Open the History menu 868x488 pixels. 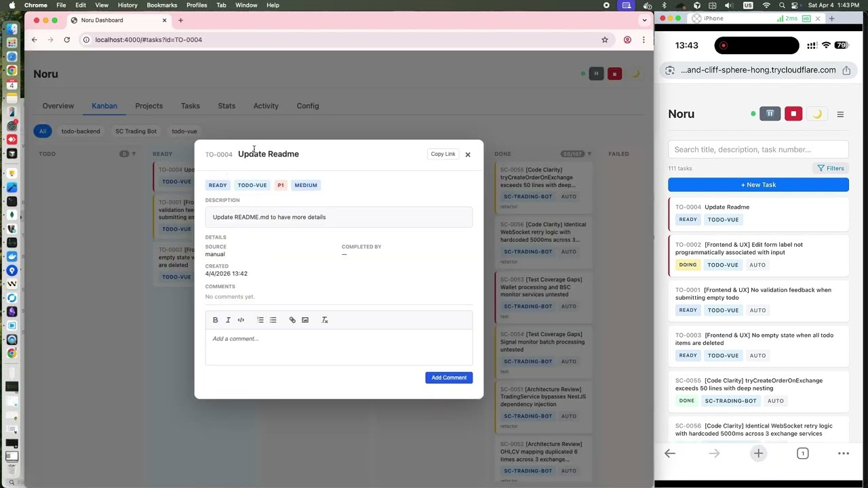point(127,5)
